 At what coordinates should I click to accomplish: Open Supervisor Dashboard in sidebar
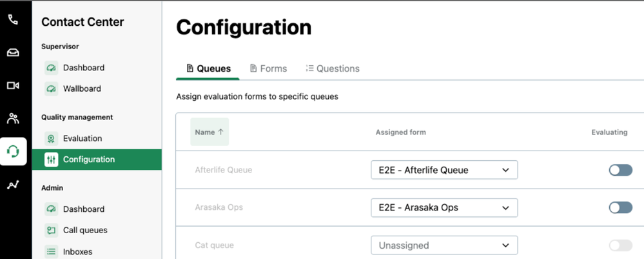[x=83, y=68]
